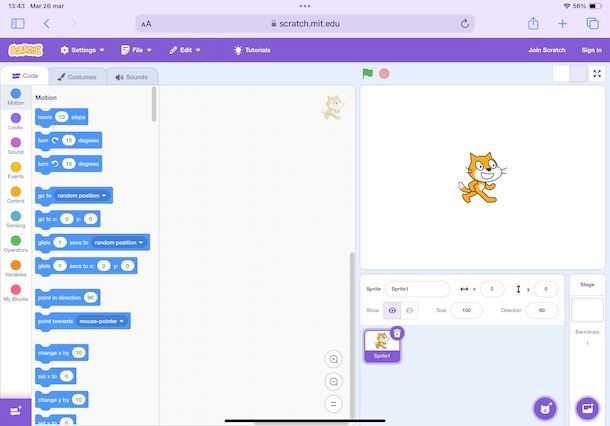Viewport: 610px width, 426px height.
Task: Select the Sound block category
Action: (x=16, y=146)
